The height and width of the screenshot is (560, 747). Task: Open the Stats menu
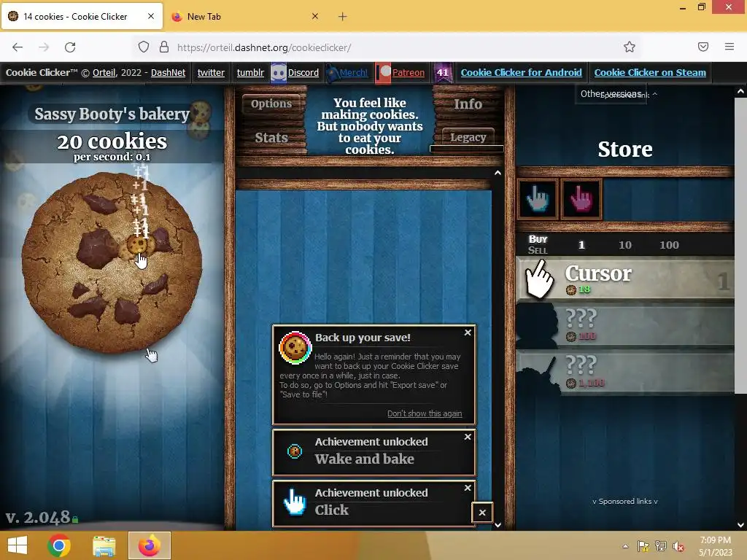[271, 138]
